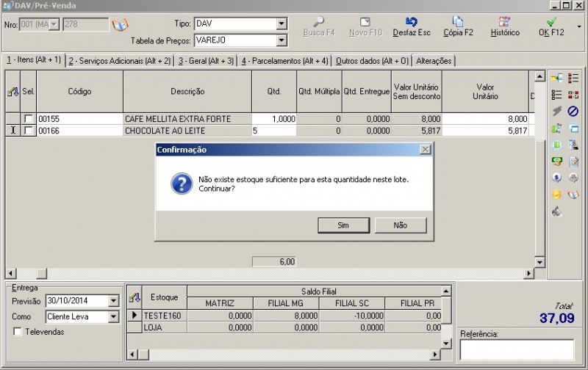Open the Tabela de Preços dropdown
Image resolution: width=588 pixels, height=370 pixels.
coord(282,40)
